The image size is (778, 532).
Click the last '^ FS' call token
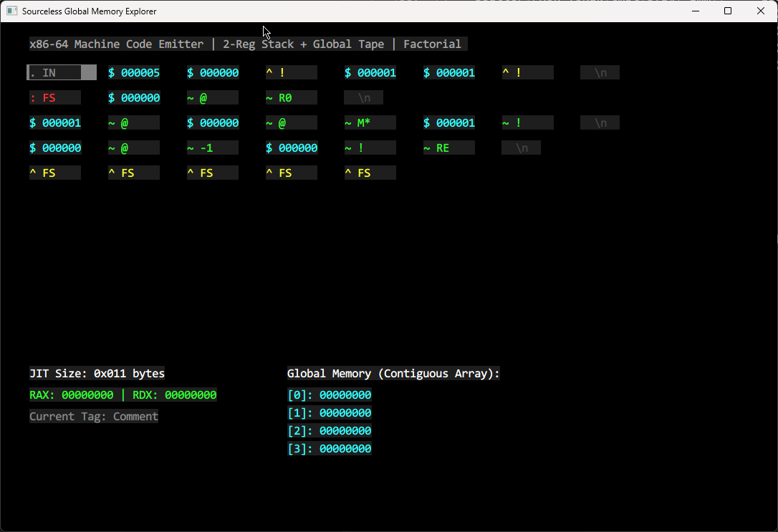click(370, 173)
